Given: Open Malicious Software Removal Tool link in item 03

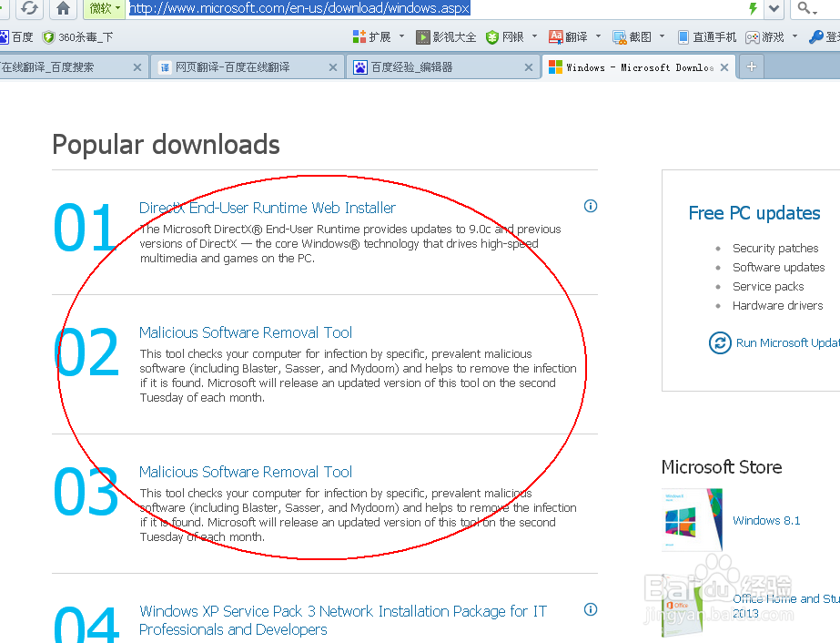Looking at the screenshot, I should pyautogui.click(x=246, y=472).
